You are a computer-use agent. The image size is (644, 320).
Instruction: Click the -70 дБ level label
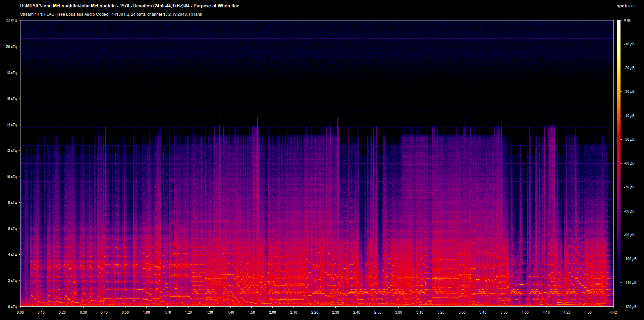click(629, 187)
